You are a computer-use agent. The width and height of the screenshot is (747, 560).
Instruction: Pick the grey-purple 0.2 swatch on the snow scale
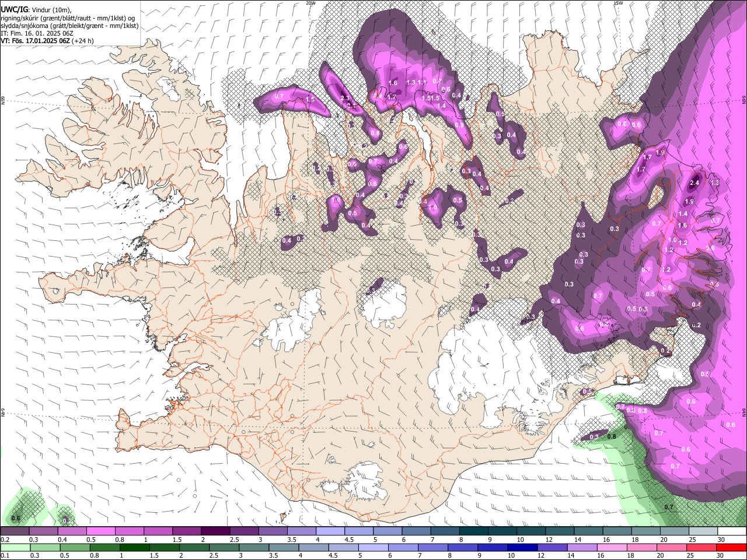pos(15,531)
